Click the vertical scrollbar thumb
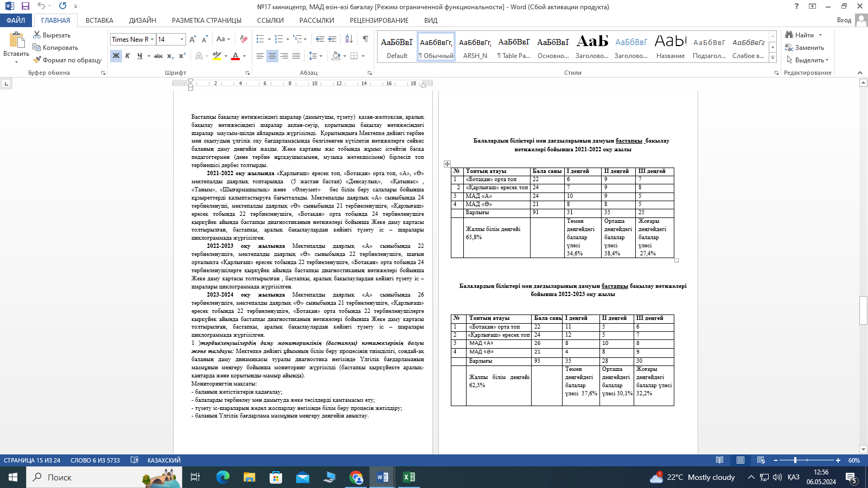This screenshot has width=868, height=488. click(863, 310)
